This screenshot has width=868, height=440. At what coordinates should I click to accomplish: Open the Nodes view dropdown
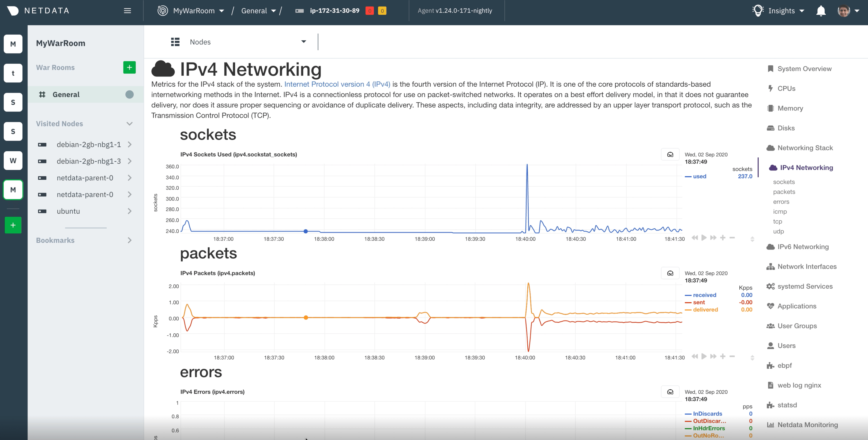coord(303,42)
